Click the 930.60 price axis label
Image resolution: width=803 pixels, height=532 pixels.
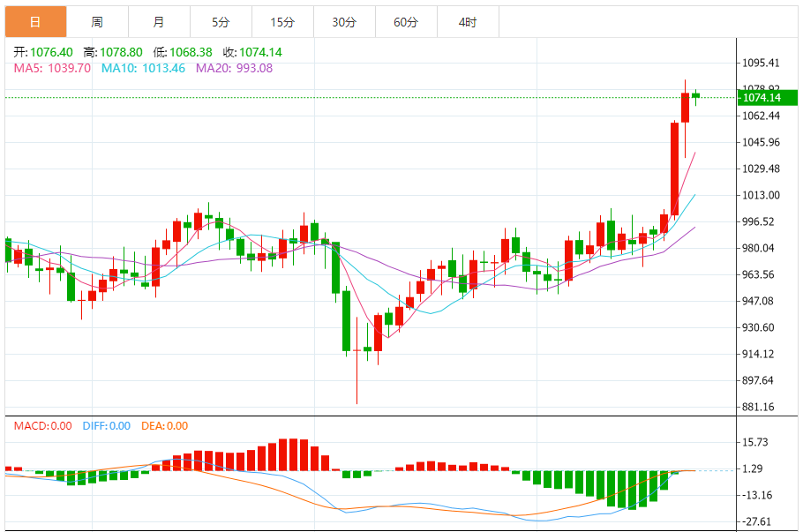pos(759,327)
